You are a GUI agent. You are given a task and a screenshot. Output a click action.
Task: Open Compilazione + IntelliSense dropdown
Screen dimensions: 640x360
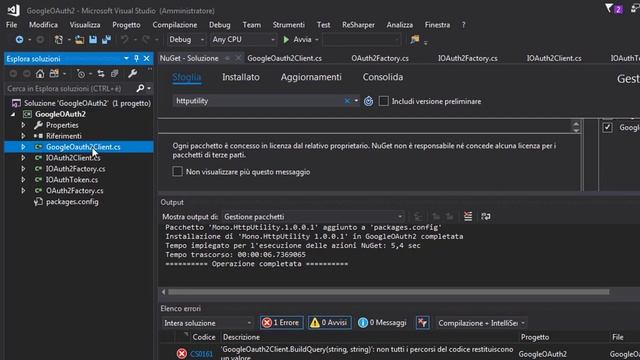(481, 323)
